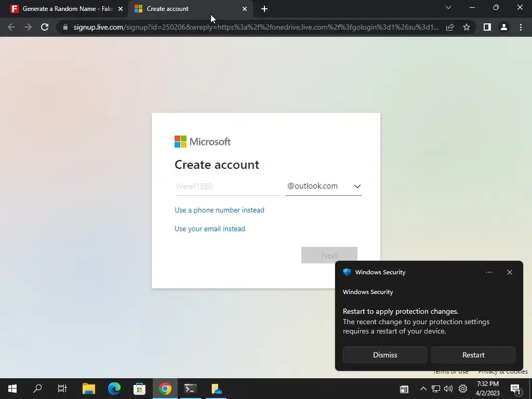Click Use your email instead
The width and height of the screenshot is (532, 399).
[210, 229]
